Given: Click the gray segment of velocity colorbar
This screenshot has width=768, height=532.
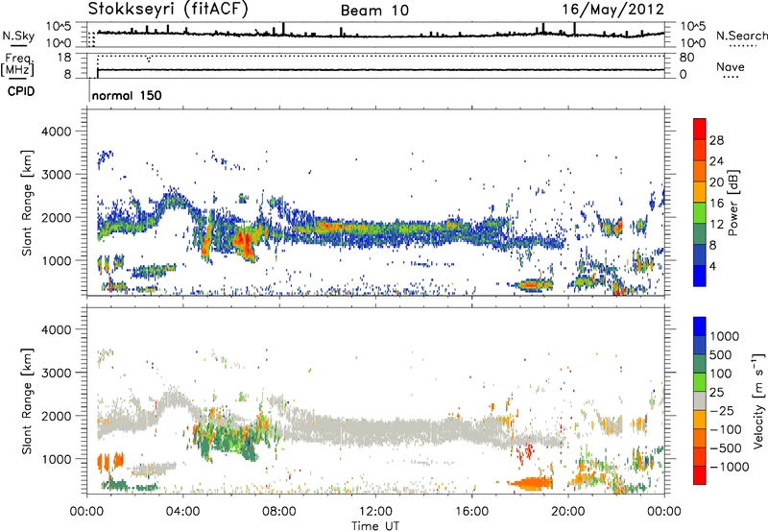Looking at the screenshot, I should [700, 400].
